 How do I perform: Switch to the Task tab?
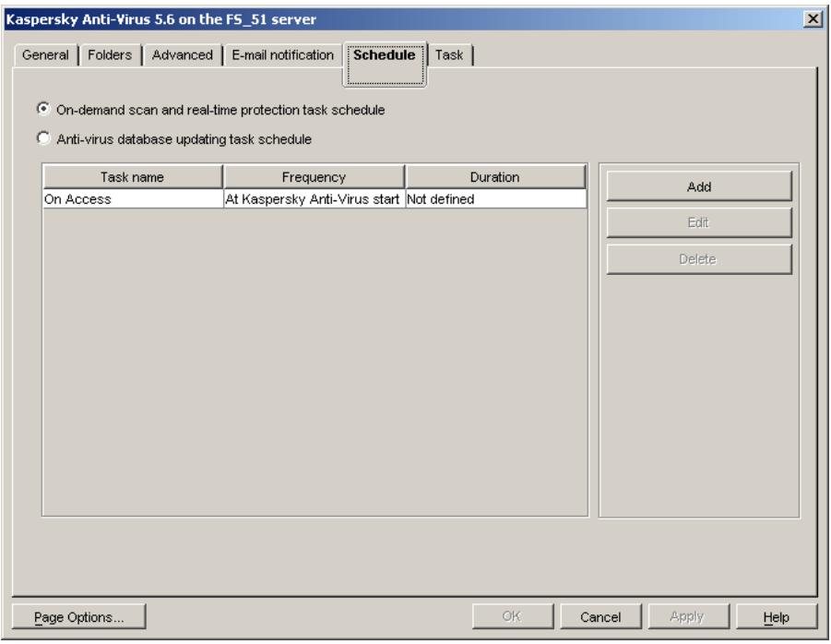(x=450, y=55)
